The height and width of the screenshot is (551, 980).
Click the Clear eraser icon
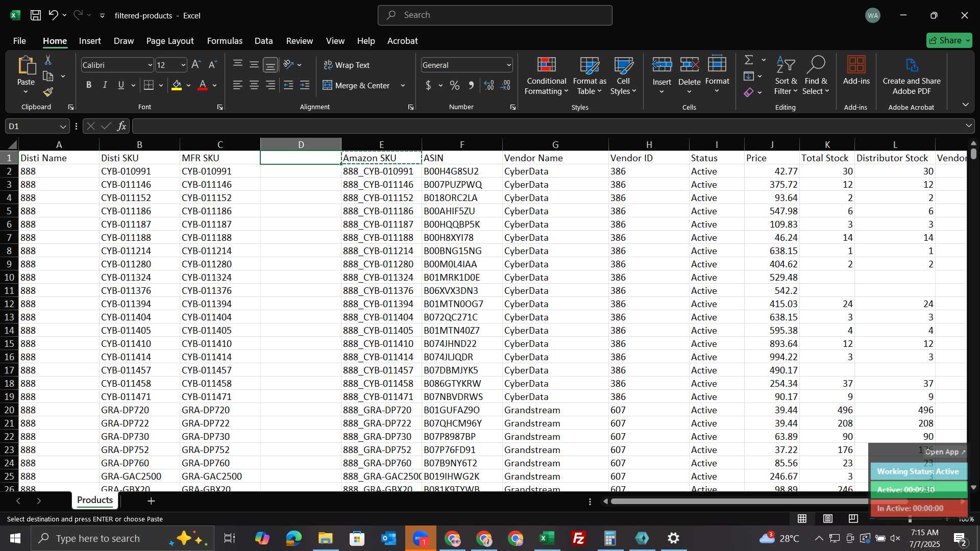(749, 92)
